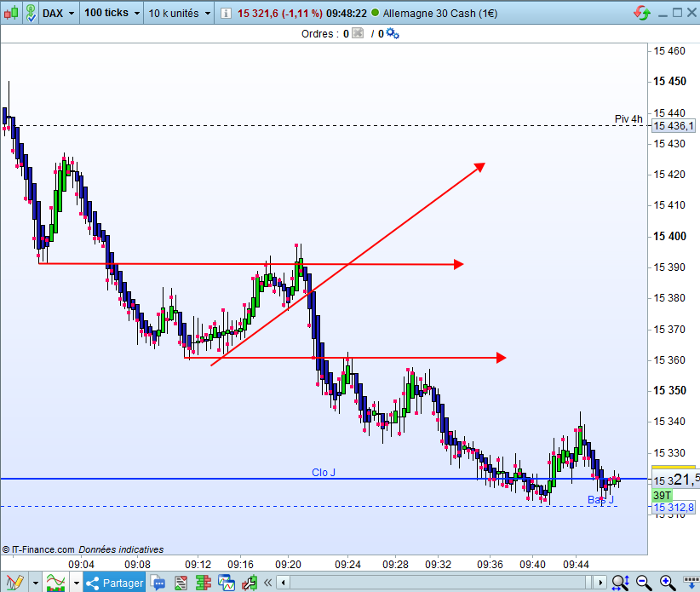This screenshot has width=700, height=592.
Task: Open the 100 ticks timeframe dropdown
Action: [112, 13]
